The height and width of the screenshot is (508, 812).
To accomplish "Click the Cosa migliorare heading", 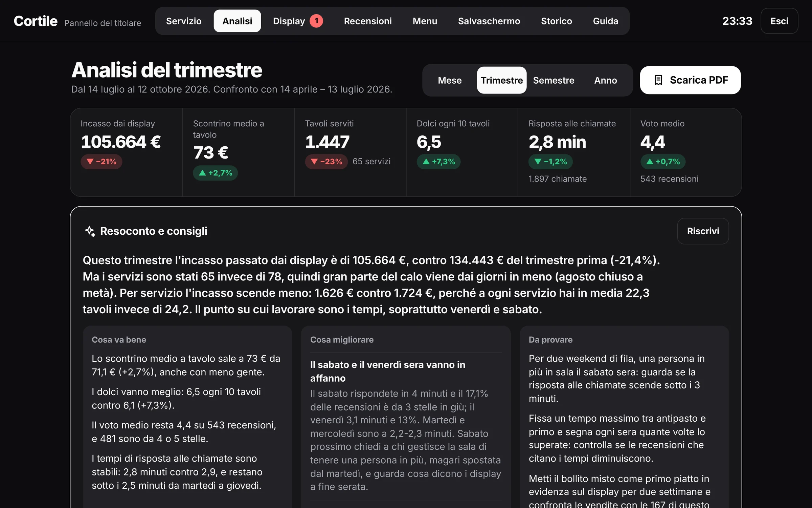I will 342,340.
